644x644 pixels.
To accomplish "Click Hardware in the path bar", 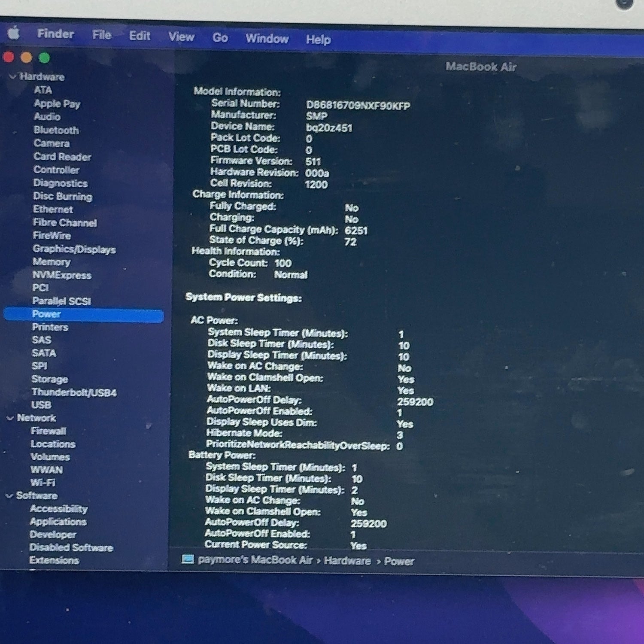I will coord(347,561).
